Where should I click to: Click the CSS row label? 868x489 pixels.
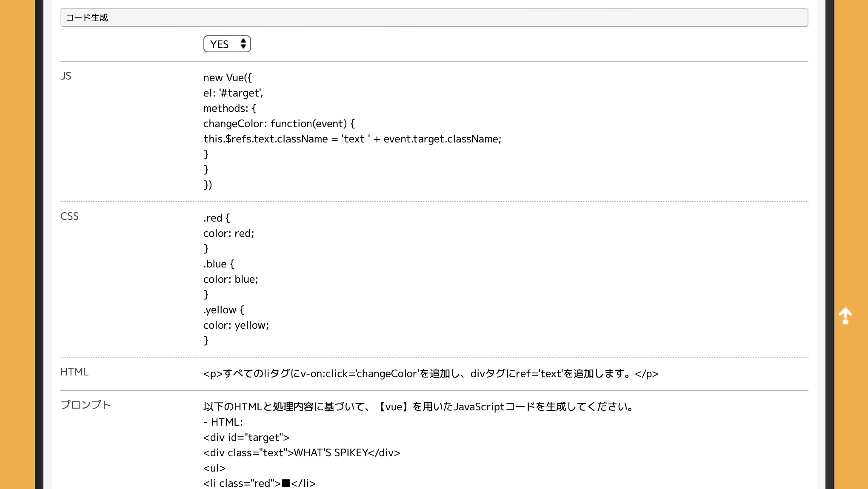point(69,216)
